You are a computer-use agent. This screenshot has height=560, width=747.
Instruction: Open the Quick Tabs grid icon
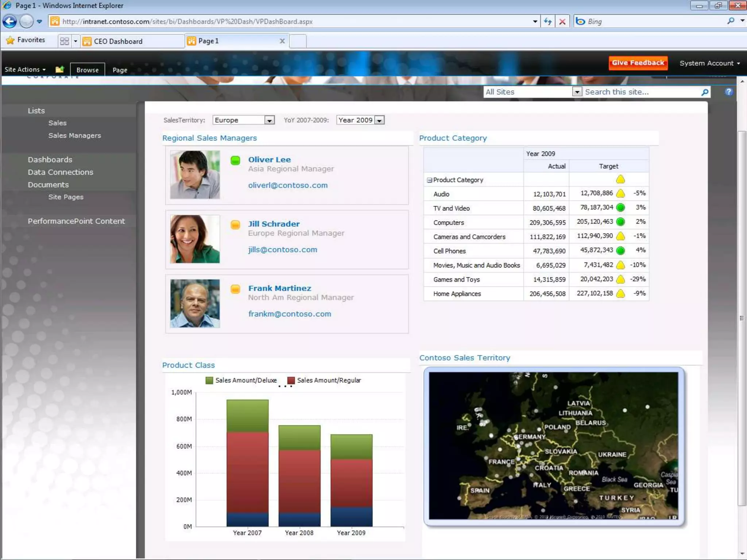(x=65, y=41)
